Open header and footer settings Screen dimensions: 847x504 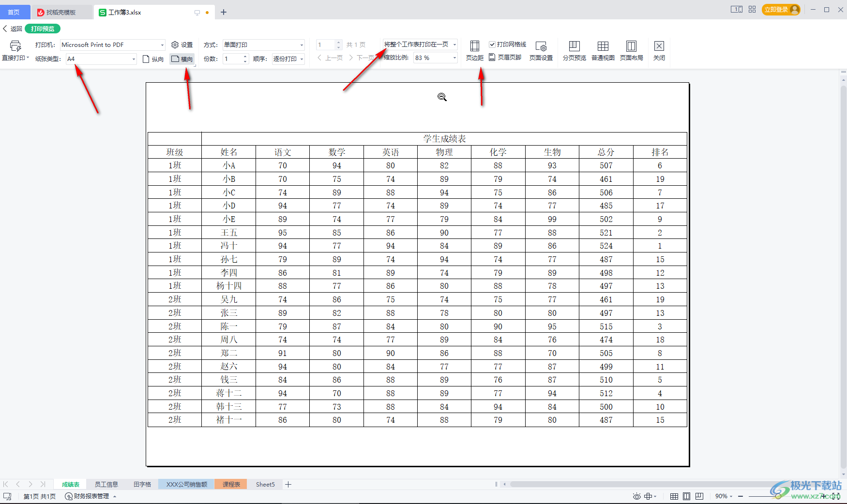coord(505,58)
